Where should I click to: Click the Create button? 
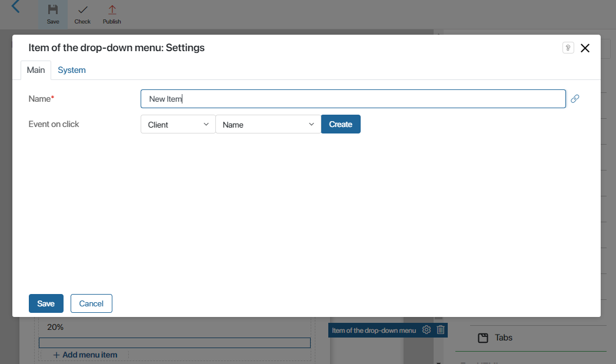[x=341, y=124]
